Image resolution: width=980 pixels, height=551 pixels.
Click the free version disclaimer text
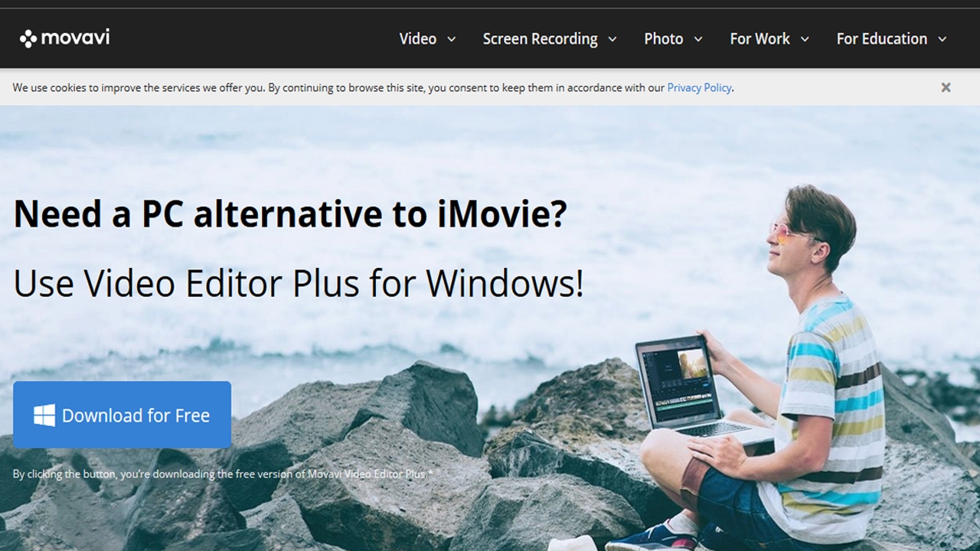click(223, 474)
